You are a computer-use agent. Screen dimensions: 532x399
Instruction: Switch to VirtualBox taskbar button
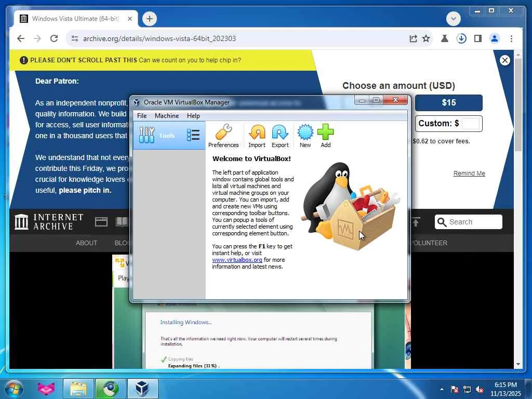pos(142,389)
